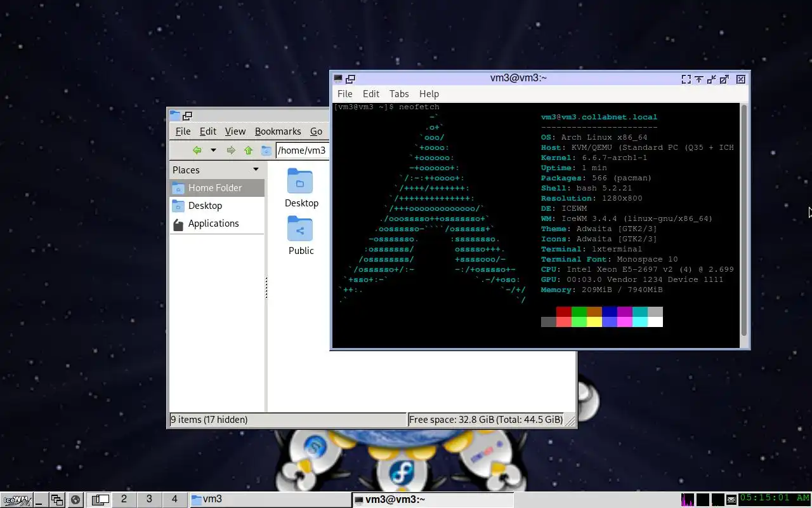Close the terminal window
Viewport: 812px width, 508px height.
click(x=740, y=79)
